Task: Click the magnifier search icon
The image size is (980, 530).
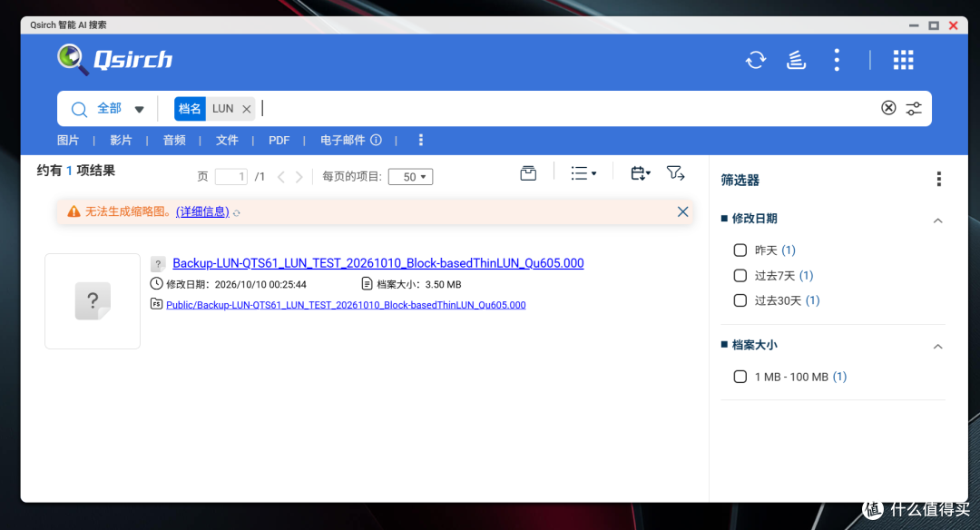Action: click(79, 110)
